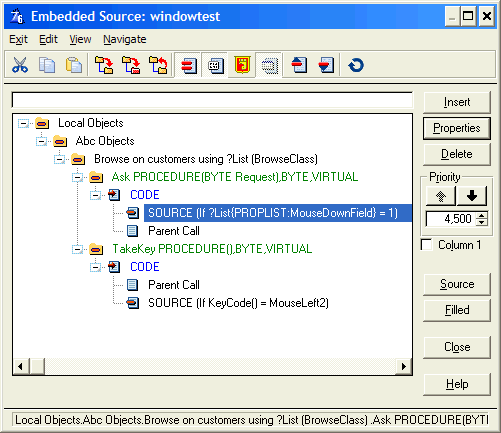
Task: Open the View menu
Action: coord(80,39)
